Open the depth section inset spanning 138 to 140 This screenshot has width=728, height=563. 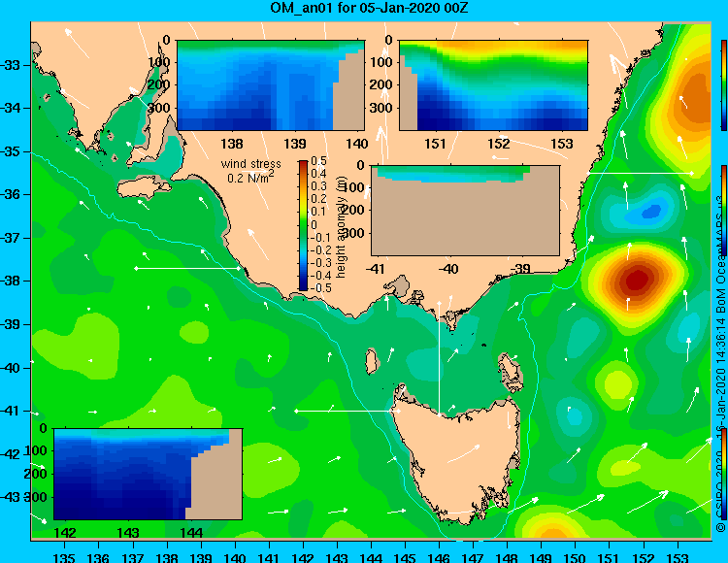click(271, 85)
